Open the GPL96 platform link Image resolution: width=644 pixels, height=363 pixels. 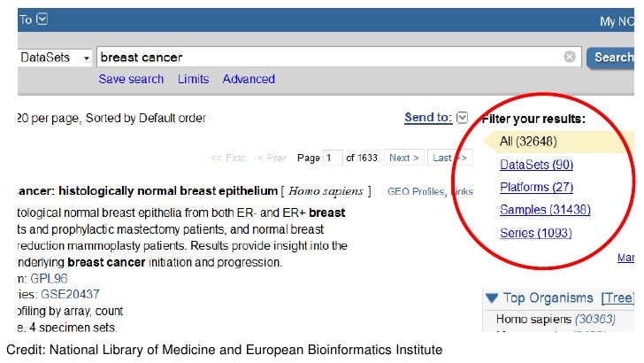coord(49,278)
